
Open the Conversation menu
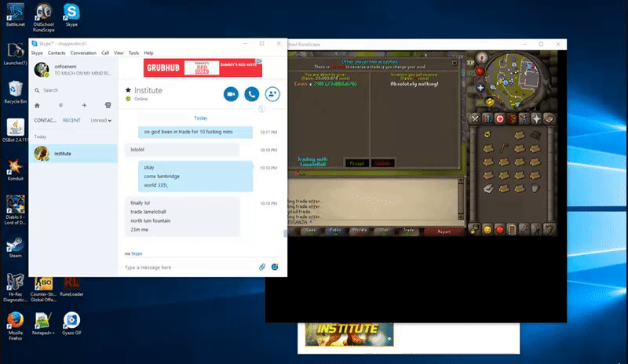83,53
